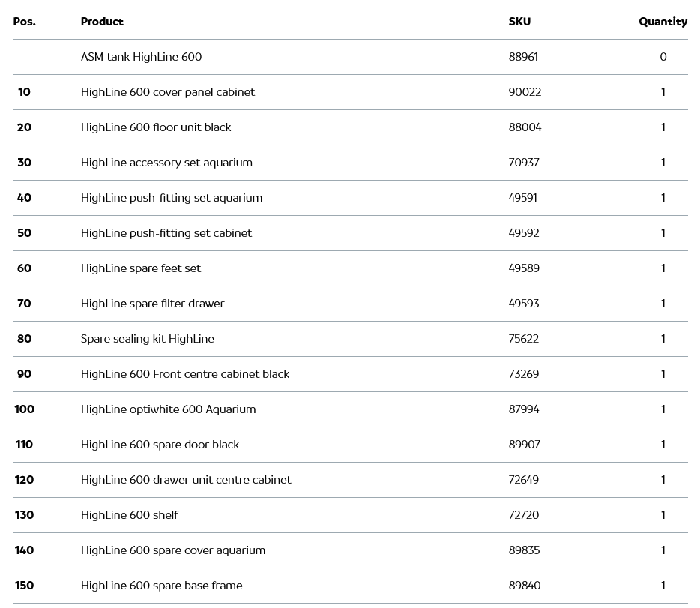Screen dimensions: 700x608
Task: Click the Pos. column header
Action: tap(24, 22)
